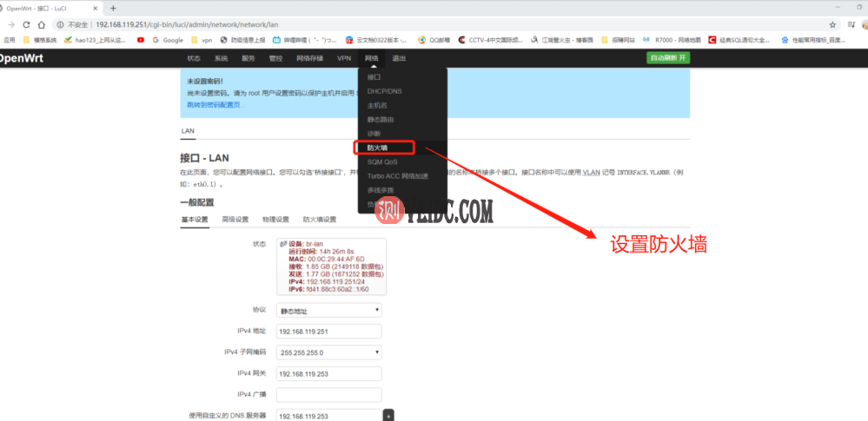Open the 经典SQL语句大全 bookmark
Screen dimensions: 868x421
click(x=740, y=40)
